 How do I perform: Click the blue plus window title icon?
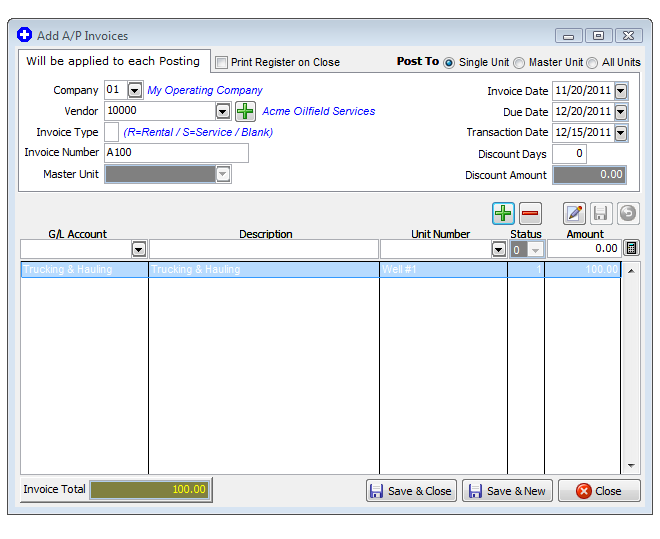[x=24, y=35]
